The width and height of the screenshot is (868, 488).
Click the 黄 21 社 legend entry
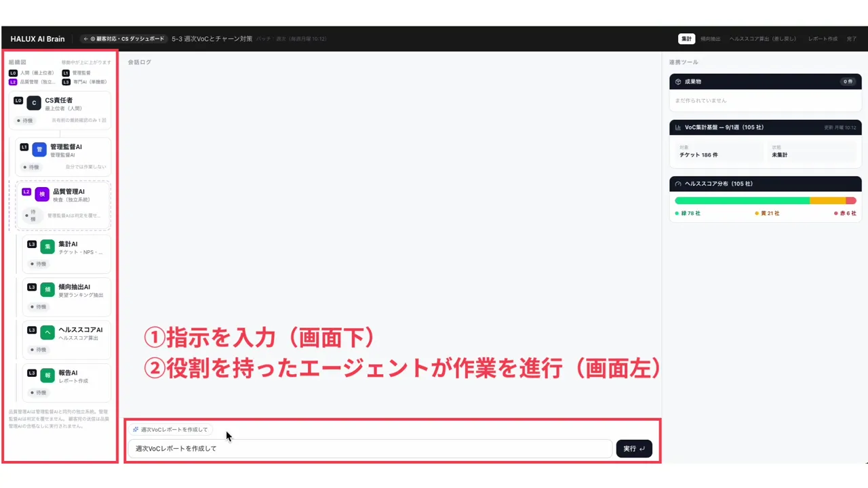tap(767, 213)
